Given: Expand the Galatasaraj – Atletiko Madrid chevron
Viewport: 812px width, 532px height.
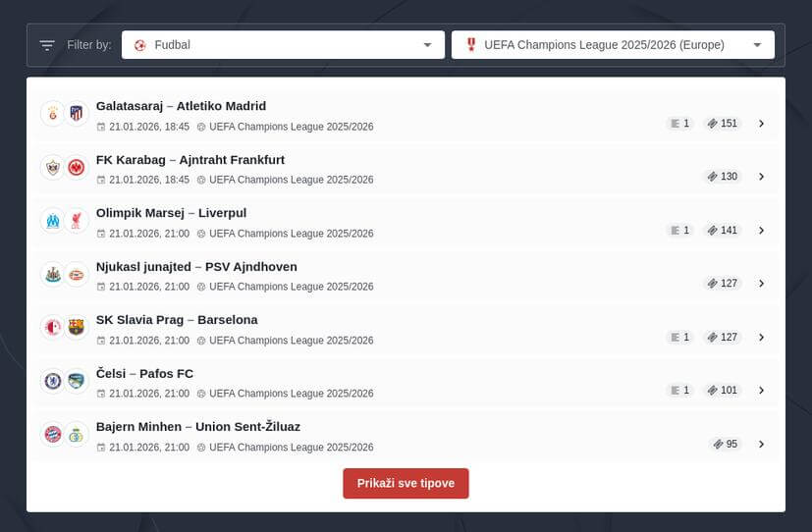Looking at the screenshot, I should tap(761, 124).
